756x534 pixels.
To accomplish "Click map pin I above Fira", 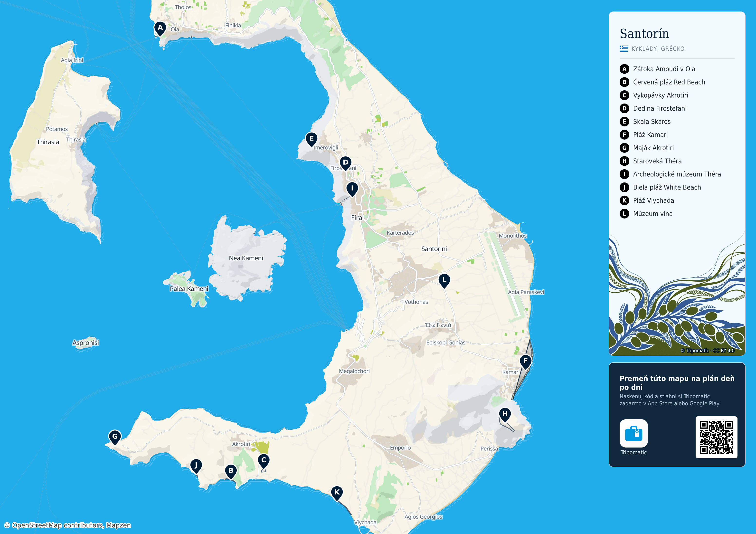I will 352,190.
